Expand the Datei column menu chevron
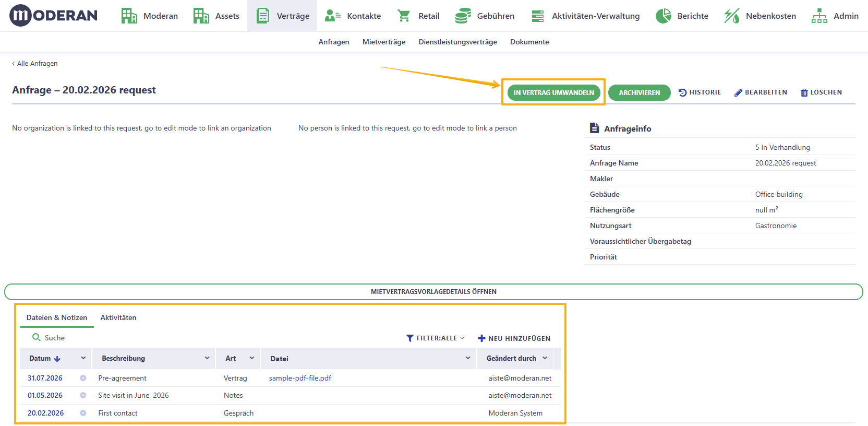868x426 pixels. point(468,358)
